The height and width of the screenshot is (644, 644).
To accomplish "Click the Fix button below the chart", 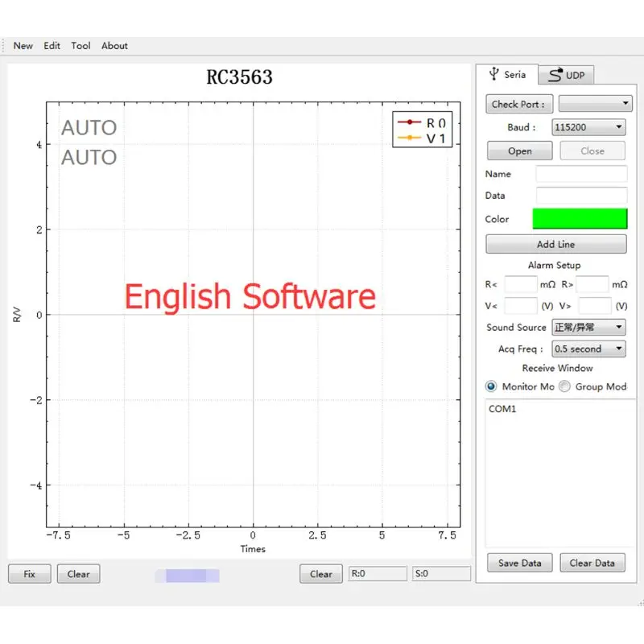I will (30, 574).
